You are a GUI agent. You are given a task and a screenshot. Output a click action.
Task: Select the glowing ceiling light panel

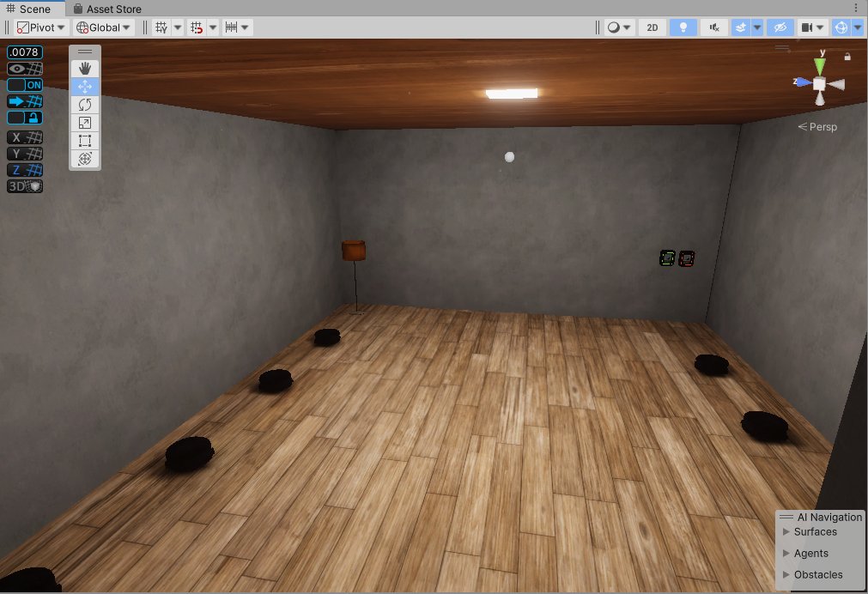512,94
